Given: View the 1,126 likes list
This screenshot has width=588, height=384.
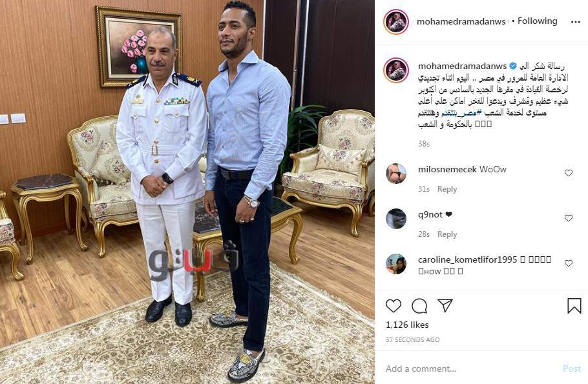Looking at the screenshot, I should coord(407,325).
